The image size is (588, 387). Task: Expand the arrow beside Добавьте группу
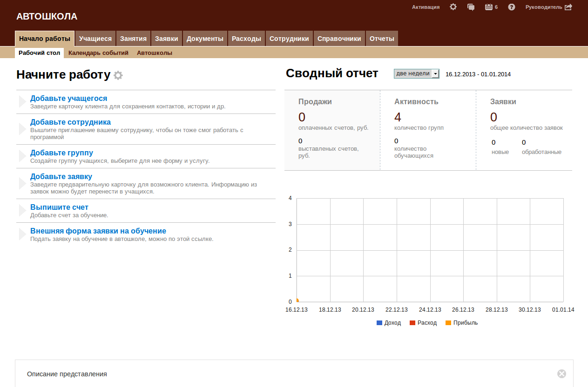pos(22,156)
